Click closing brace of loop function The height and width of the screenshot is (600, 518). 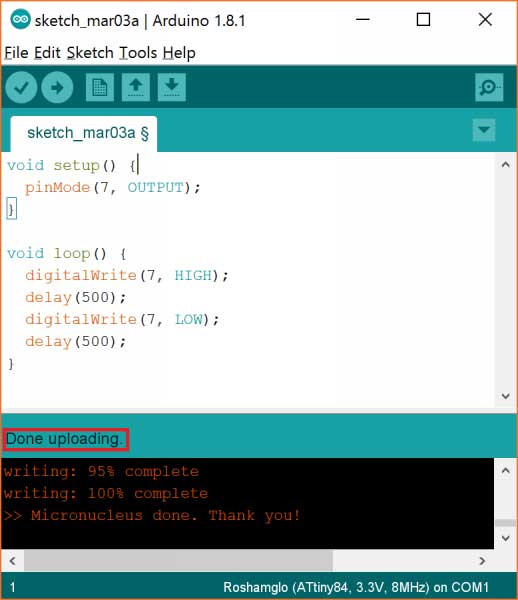pos(11,364)
